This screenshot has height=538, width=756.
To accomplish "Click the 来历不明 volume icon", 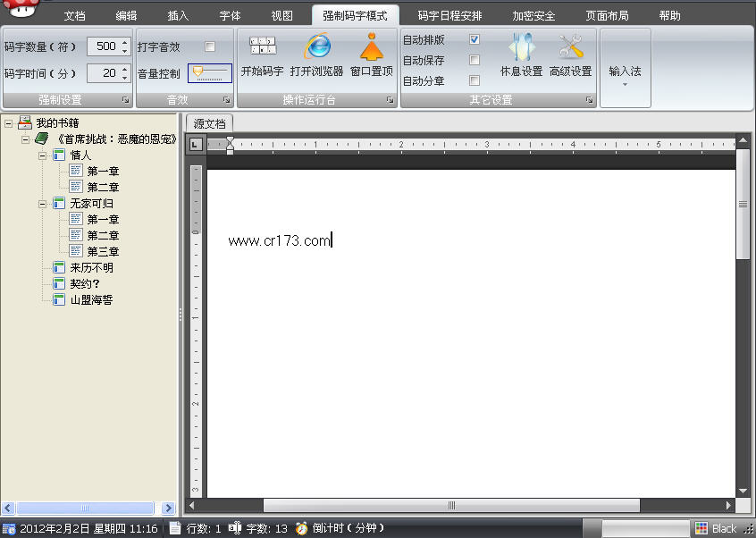I will point(59,267).
